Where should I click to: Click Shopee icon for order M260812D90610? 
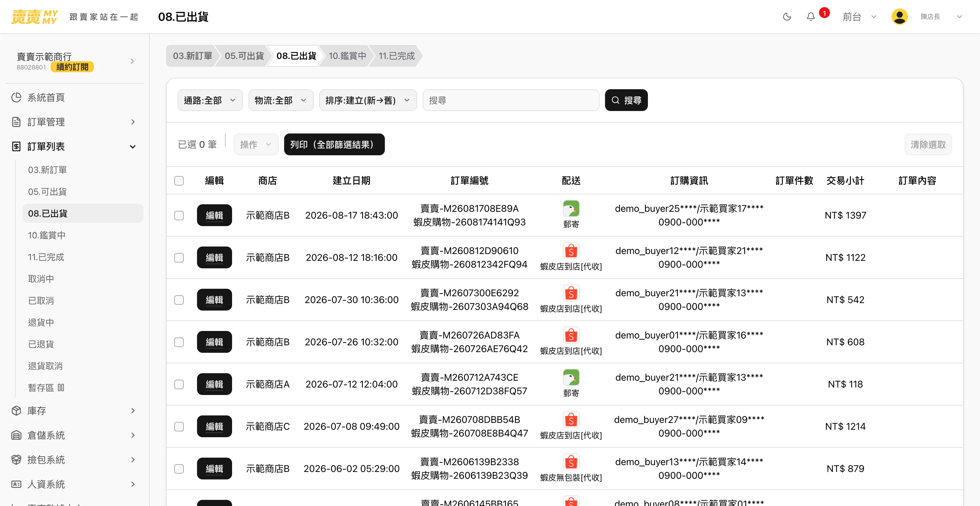pyautogui.click(x=571, y=251)
